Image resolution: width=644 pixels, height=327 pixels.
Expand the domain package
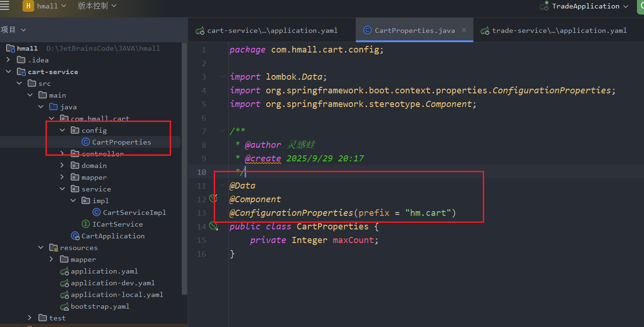click(x=62, y=166)
